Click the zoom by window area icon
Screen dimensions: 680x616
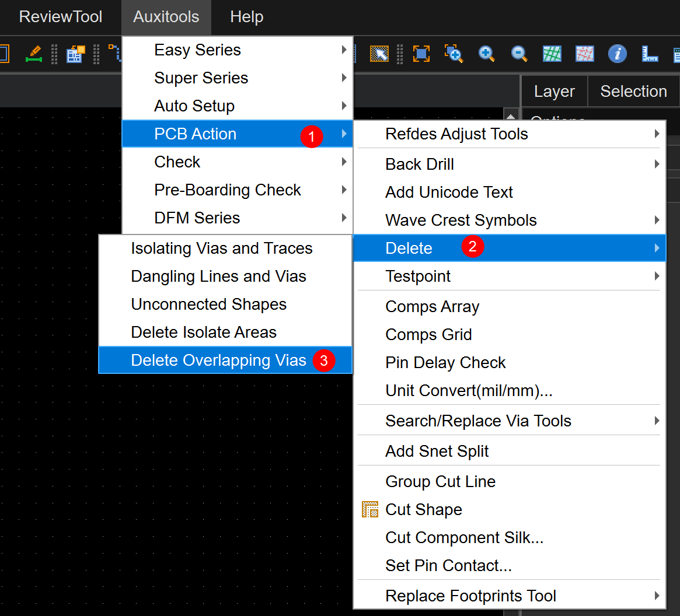click(454, 54)
